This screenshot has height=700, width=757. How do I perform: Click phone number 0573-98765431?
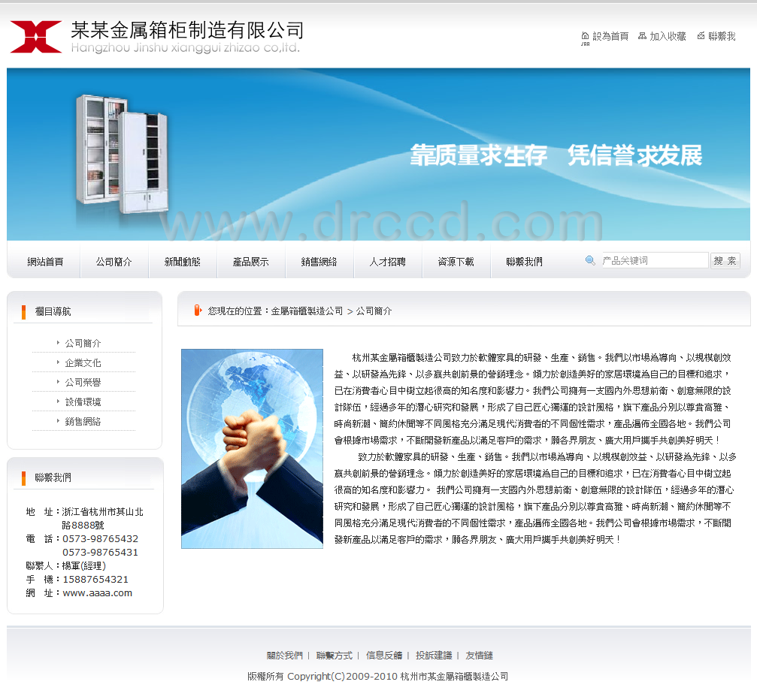[101, 553]
